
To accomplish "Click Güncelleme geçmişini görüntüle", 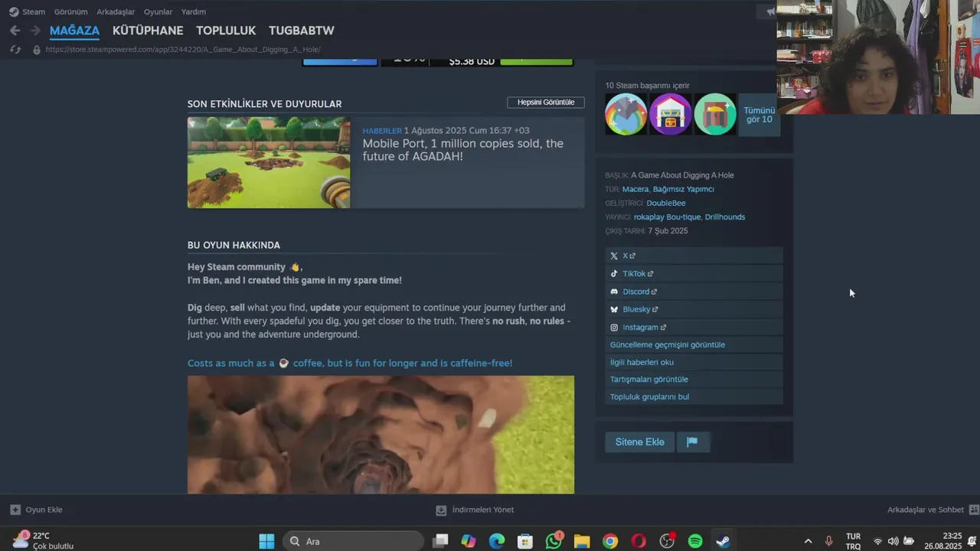I will (x=694, y=344).
